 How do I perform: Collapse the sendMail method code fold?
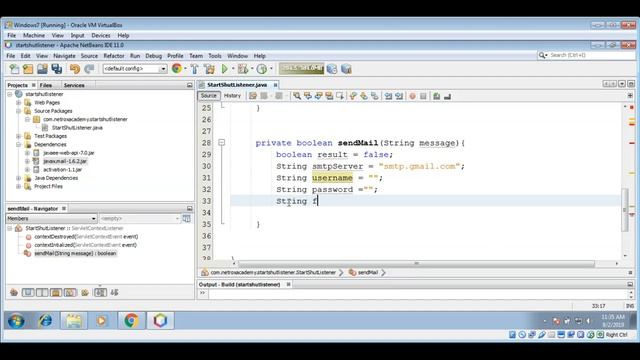tap(222, 142)
